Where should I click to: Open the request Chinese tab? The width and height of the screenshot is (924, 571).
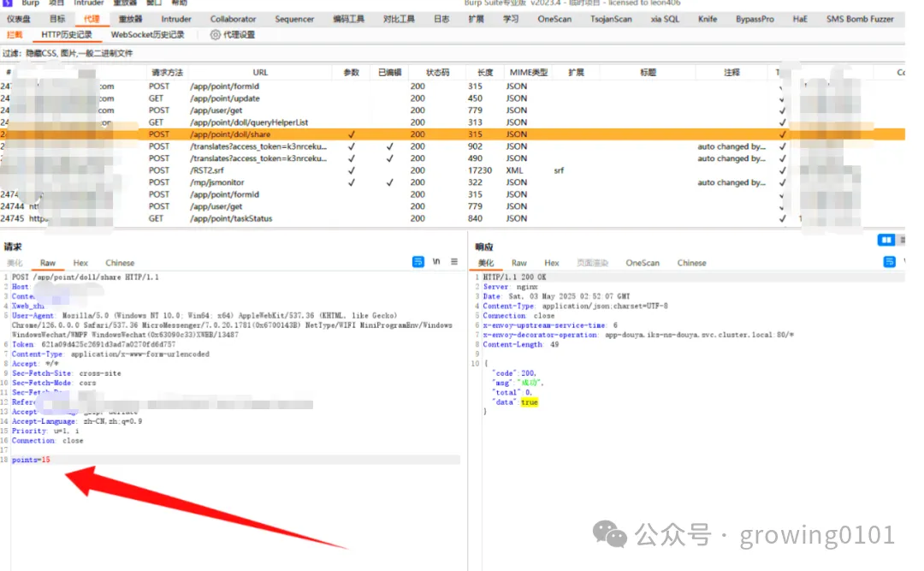pyautogui.click(x=120, y=263)
